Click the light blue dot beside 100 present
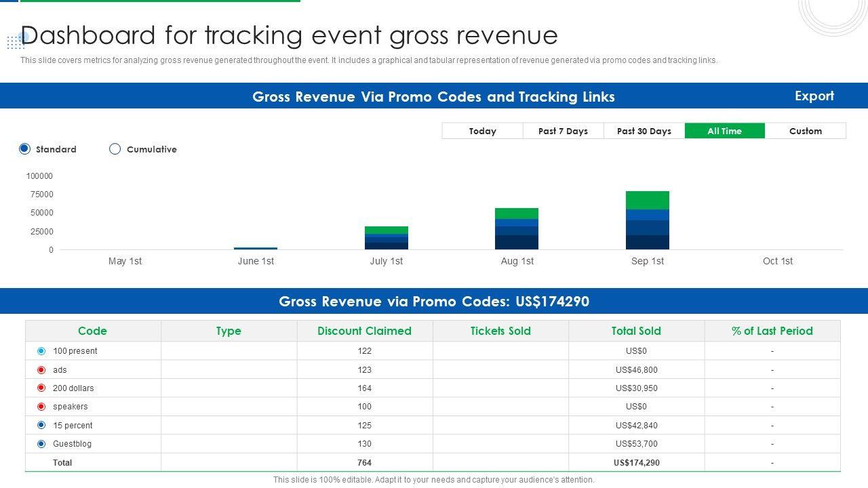Screen dimensions: 868x488 41,351
